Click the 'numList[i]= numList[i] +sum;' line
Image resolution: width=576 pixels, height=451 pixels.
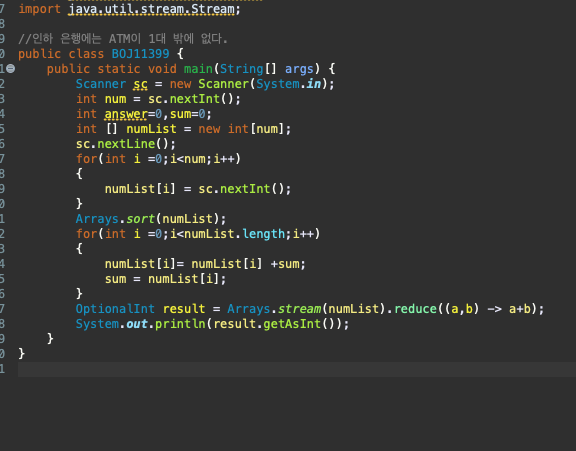(x=205, y=264)
